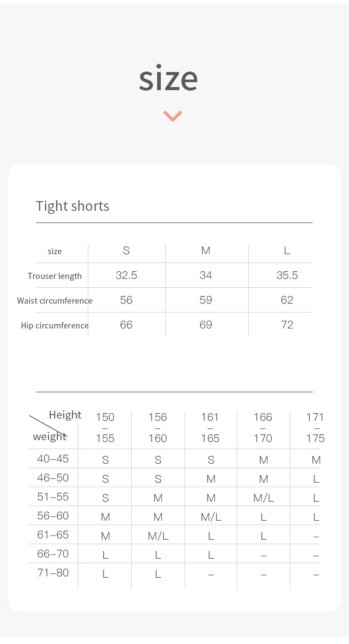
Task: Click the 40–45 weight row label
Action: pyautogui.click(x=53, y=459)
